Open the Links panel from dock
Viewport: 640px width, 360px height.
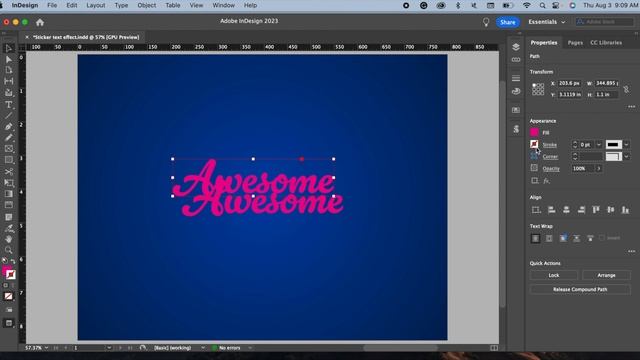pos(516,60)
